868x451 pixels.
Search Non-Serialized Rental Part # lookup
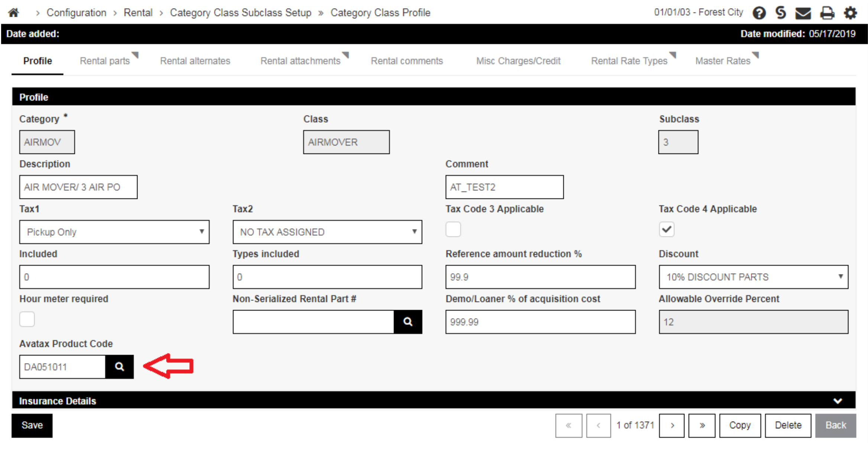(408, 322)
